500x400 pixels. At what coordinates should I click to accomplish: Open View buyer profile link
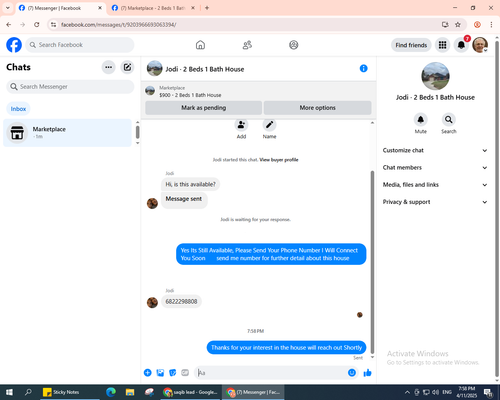pyautogui.click(x=279, y=160)
